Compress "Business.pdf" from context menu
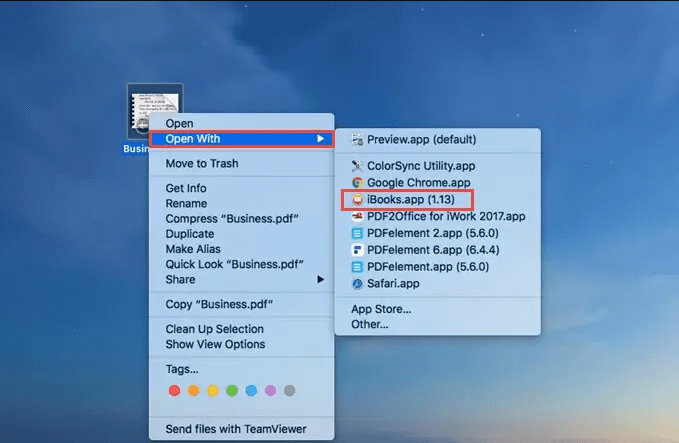Viewport: 679px width, 443px height. coord(232,218)
